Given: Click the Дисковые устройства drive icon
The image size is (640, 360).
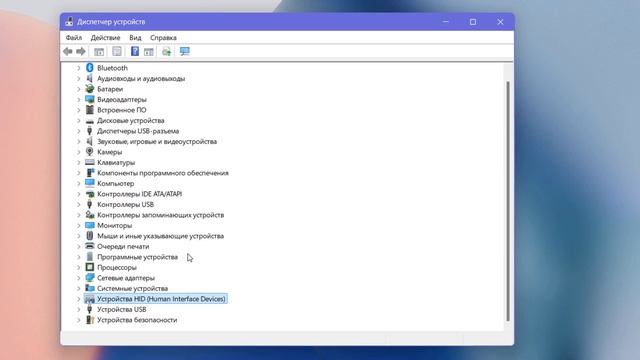Looking at the screenshot, I should (x=90, y=120).
